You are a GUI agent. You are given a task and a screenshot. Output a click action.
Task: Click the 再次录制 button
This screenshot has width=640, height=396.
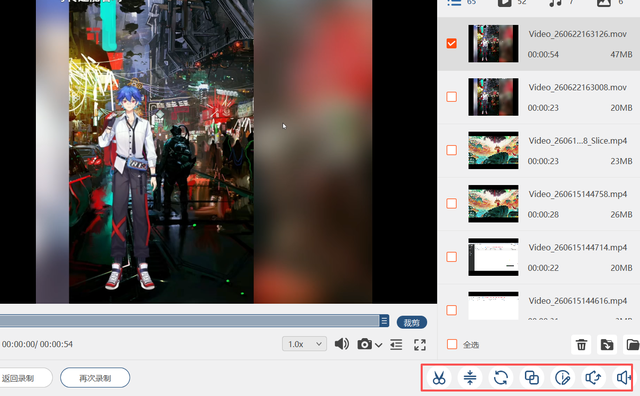click(x=95, y=378)
